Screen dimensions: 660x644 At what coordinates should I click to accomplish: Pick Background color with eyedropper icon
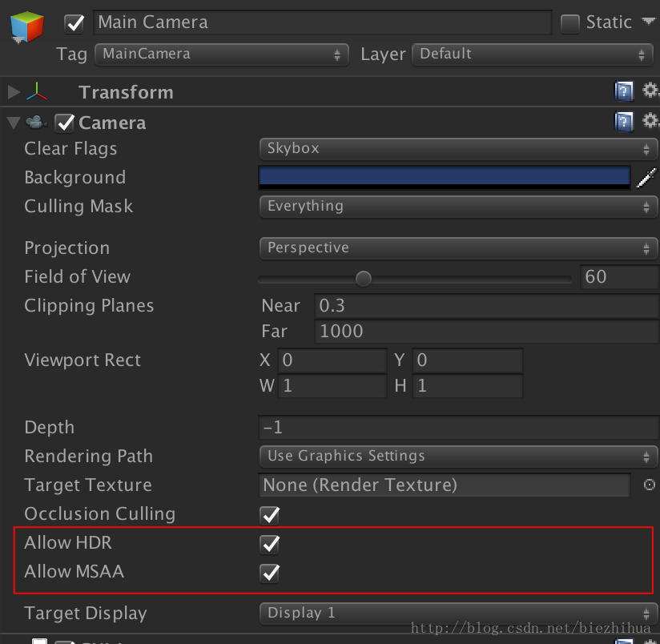coord(647,178)
